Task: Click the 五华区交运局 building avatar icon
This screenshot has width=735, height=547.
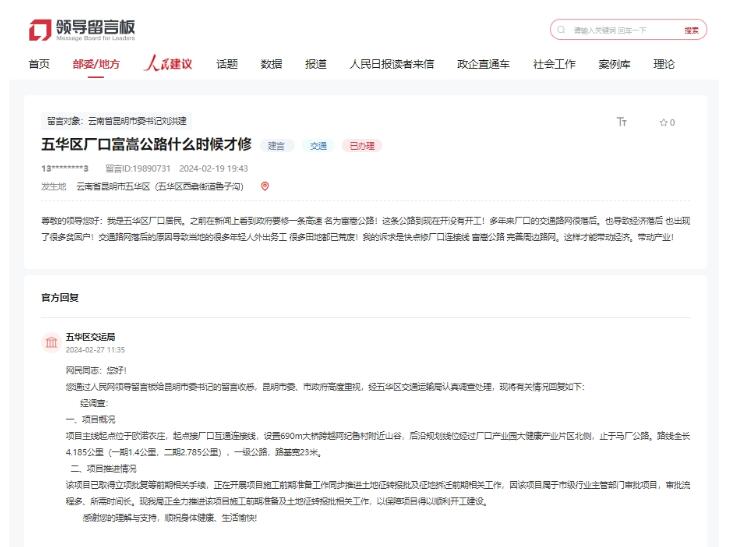Action: point(50,343)
